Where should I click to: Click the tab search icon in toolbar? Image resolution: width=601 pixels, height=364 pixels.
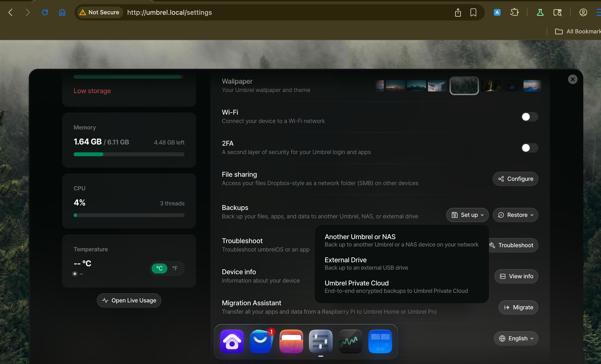(x=557, y=12)
